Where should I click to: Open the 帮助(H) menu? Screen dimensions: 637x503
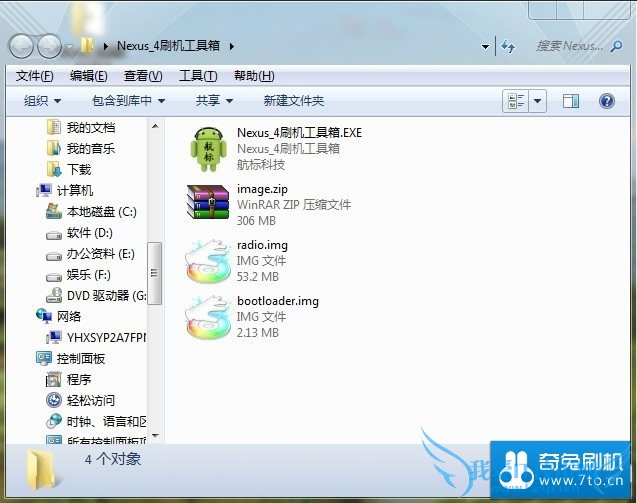[x=254, y=76]
